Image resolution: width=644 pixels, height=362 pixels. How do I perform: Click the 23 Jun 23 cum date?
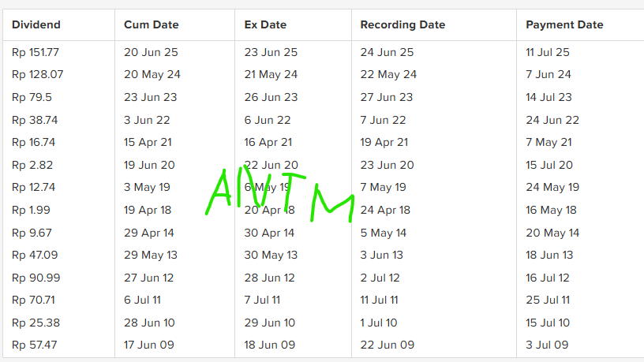point(150,97)
